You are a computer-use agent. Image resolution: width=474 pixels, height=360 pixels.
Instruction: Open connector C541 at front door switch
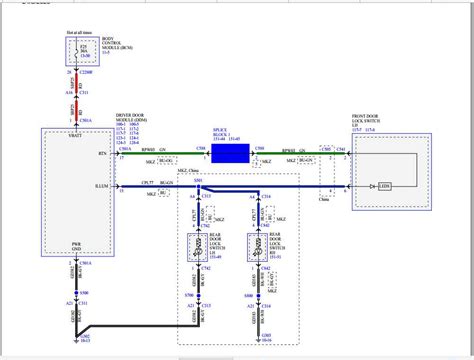tap(341, 149)
